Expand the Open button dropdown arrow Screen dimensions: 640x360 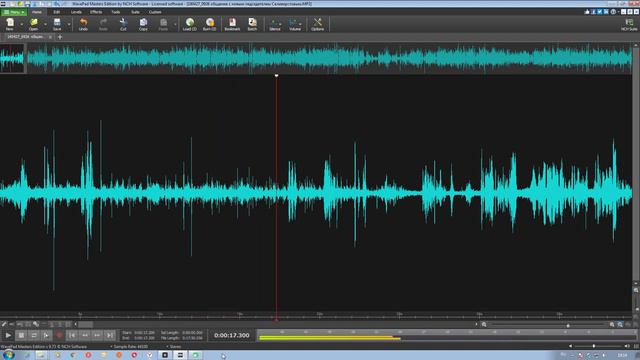45,24
